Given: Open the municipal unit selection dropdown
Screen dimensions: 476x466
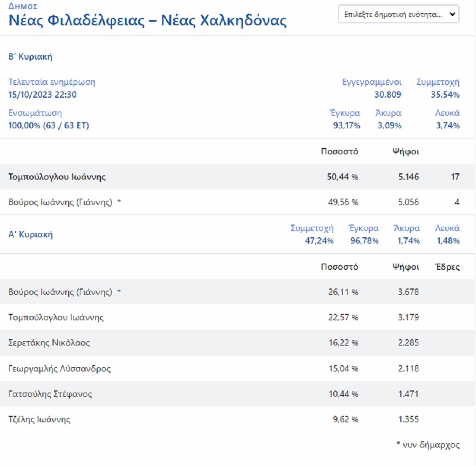Looking at the screenshot, I should click(x=398, y=14).
